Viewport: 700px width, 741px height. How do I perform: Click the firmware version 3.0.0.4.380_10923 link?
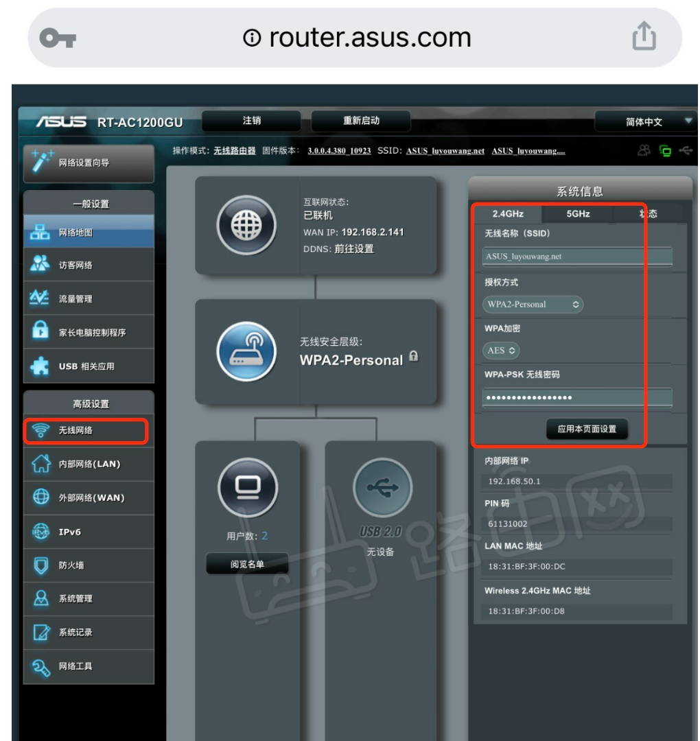340,151
